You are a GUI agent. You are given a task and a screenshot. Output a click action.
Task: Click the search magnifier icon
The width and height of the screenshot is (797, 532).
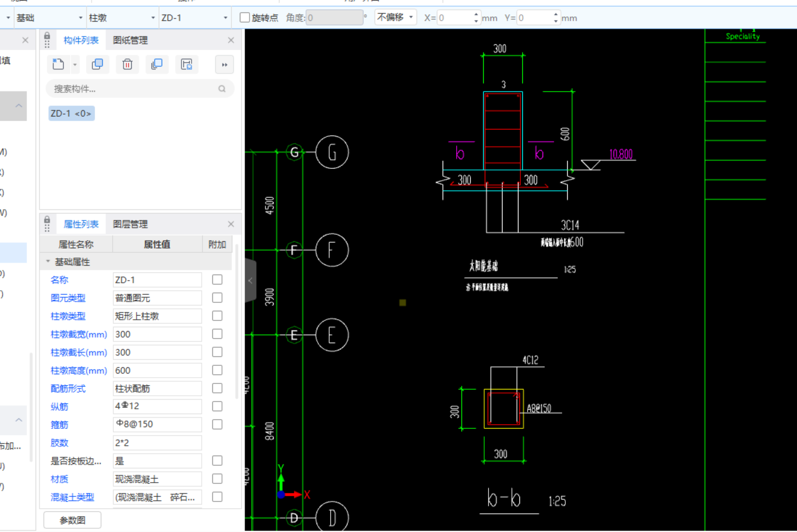(x=222, y=89)
